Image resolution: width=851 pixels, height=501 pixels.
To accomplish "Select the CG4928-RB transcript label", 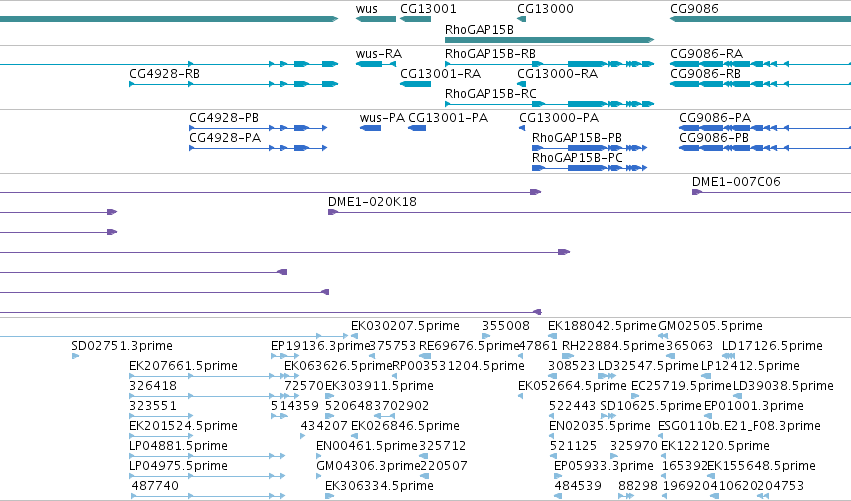I will [x=164, y=74].
